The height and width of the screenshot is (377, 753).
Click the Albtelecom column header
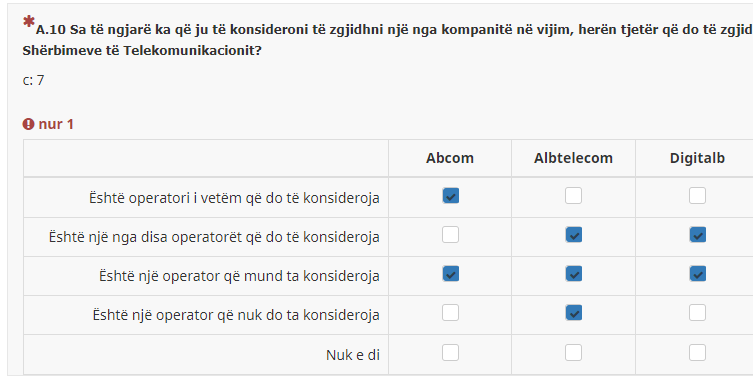pos(573,158)
